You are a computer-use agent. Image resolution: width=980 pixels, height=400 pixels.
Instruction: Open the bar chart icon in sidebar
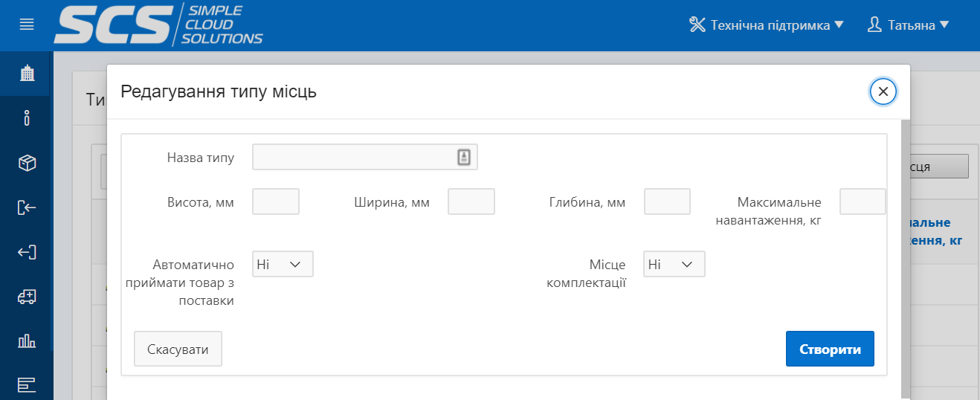tap(27, 341)
